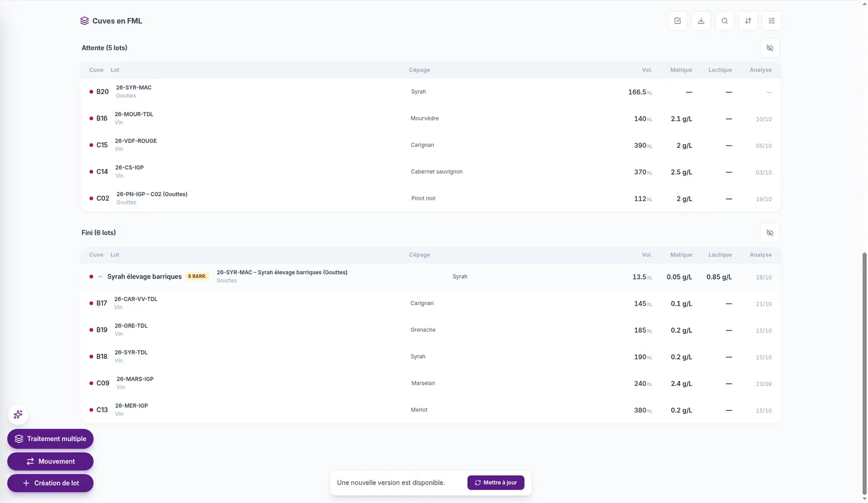Select lot 26-MOUR-TDL row
868x503 pixels.
pos(431,118)
